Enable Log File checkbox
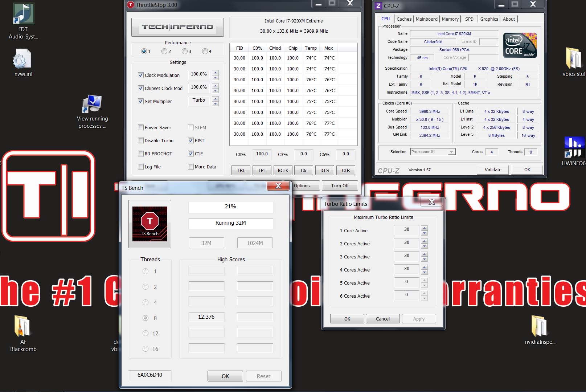Screen dimensions: 586x392 (141, 167)
